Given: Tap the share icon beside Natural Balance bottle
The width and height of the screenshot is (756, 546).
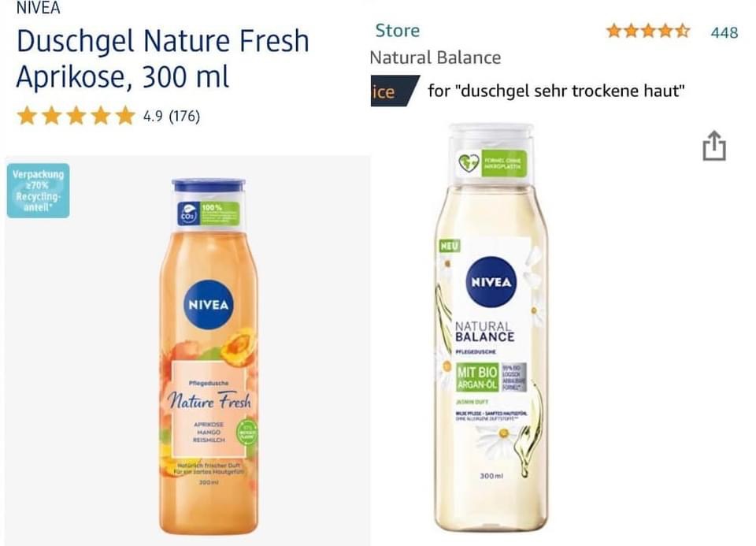Looking at the screenshot, I should pyautogui.click(x=714, y=146).
